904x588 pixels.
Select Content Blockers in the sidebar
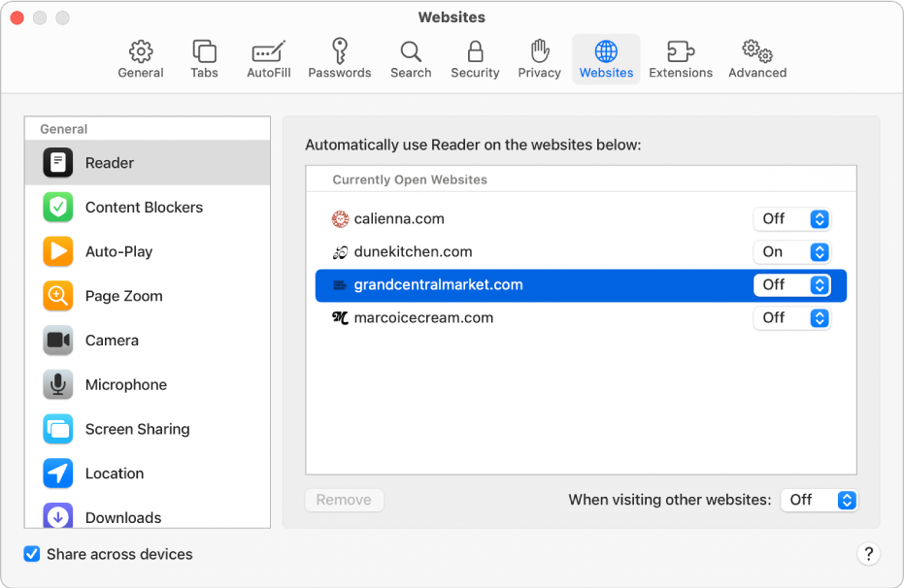point(144,207)
